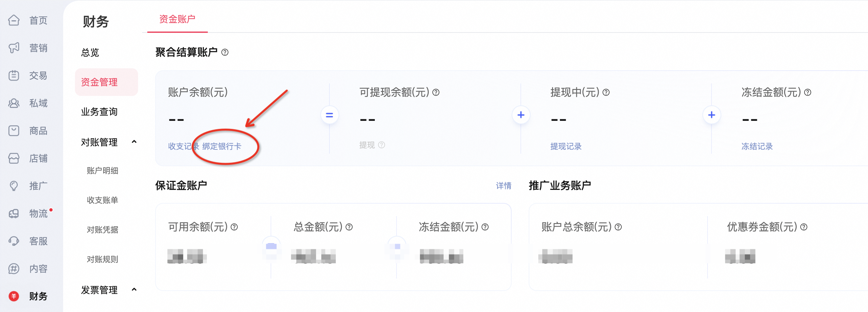This screenshot has height=312, width=868.
Task: Click help icon beside 可提现余额(元)
Action: coord(436,92)
